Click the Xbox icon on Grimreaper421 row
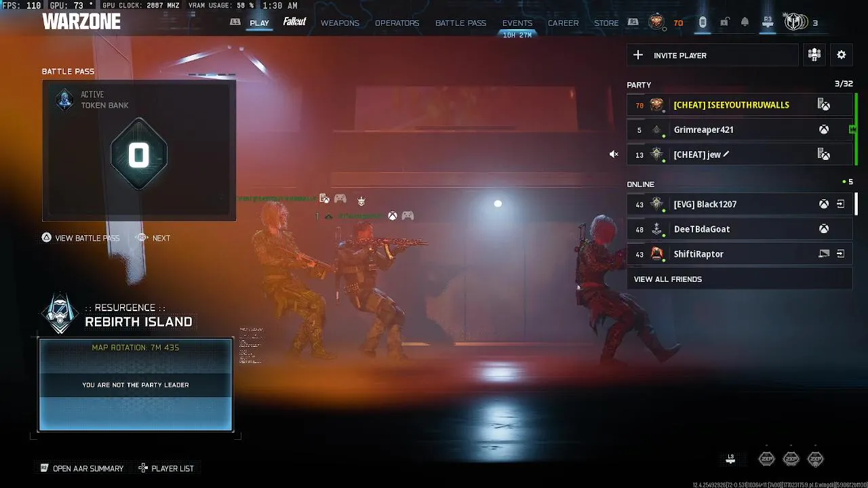The height and width of the screenshot is (488, 868). click(823, 129)
